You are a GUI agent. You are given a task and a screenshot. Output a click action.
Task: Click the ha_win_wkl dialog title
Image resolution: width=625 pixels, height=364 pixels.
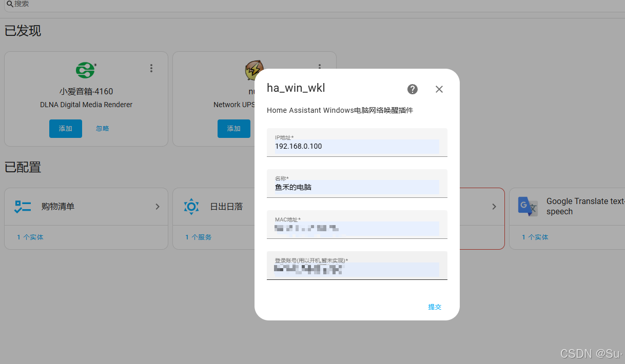pyautogui.click(x=296, y=88)
